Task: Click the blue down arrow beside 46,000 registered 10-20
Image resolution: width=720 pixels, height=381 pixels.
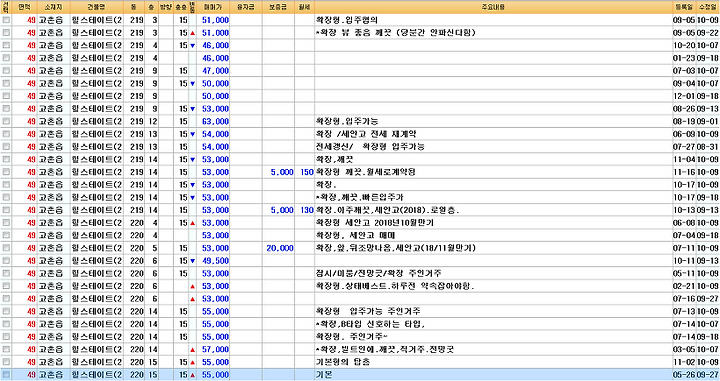Action: click(x=192, y=45)
